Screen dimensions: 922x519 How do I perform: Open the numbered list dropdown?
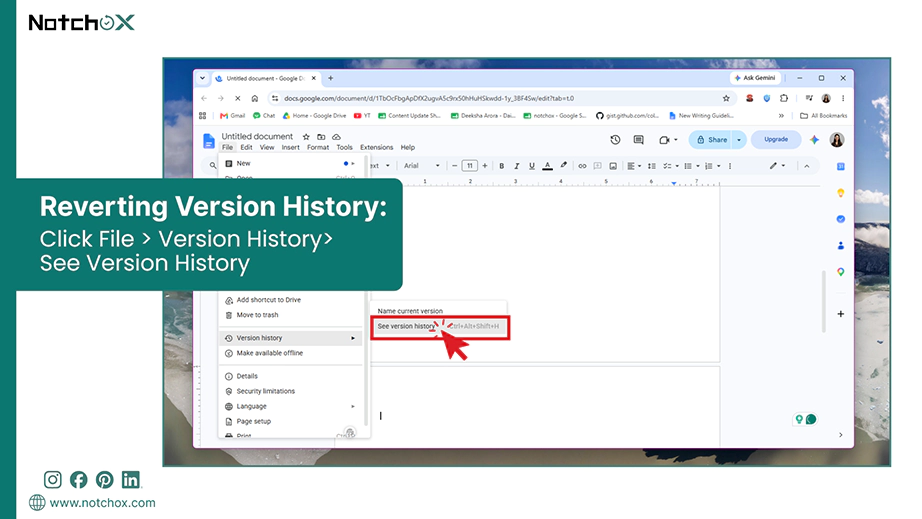(x=712, y=166)
